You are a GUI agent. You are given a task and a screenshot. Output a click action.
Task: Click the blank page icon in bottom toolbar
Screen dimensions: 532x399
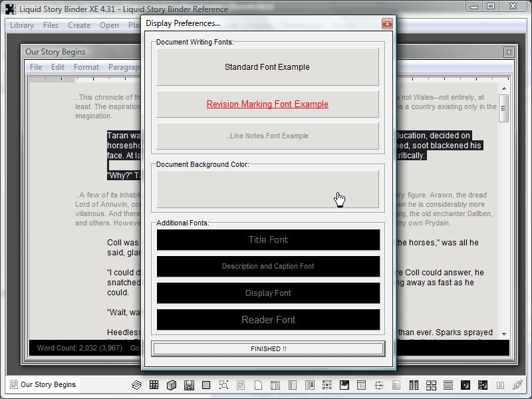pos(258,385)
